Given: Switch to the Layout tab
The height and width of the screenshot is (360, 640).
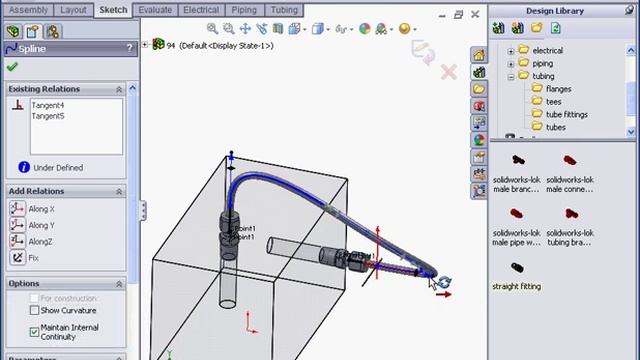Looking at the screenshot, I should 73,10.
